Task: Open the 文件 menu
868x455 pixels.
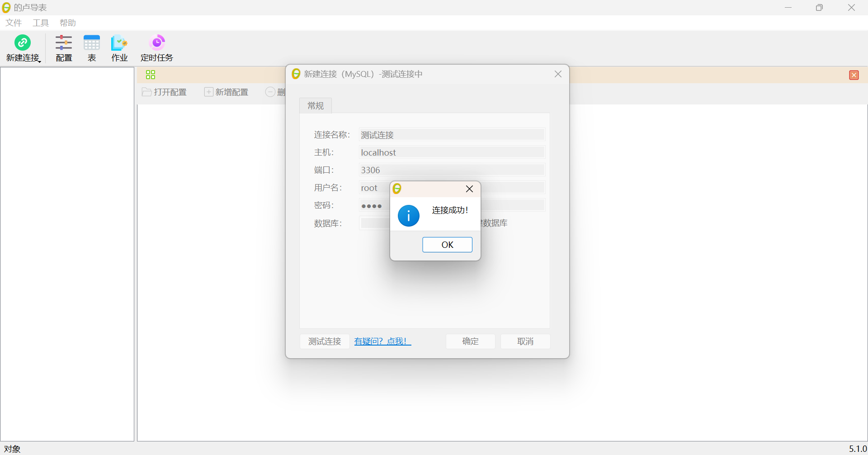Action: click(x=14, y=23)
